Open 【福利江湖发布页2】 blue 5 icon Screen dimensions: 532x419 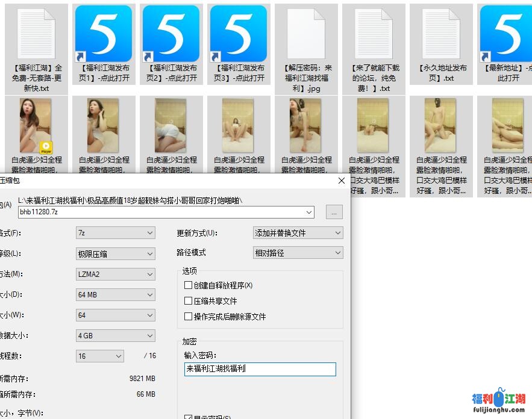[171, 33]
